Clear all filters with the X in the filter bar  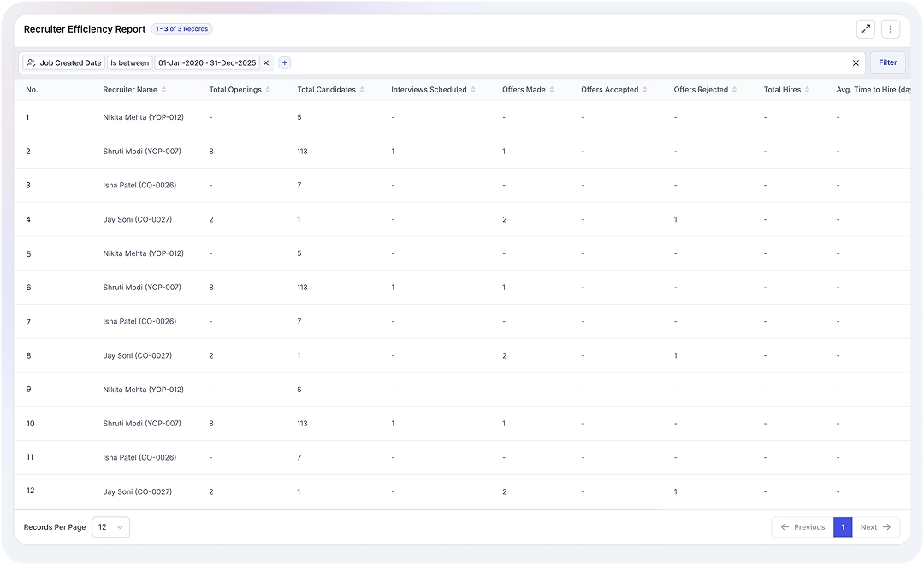(x=856, y=62)
